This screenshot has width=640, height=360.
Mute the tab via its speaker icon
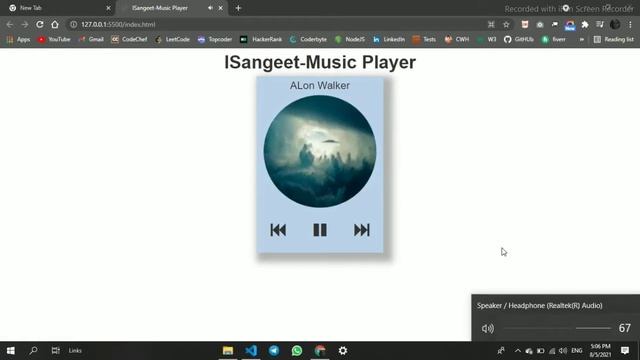click(210, 8)
